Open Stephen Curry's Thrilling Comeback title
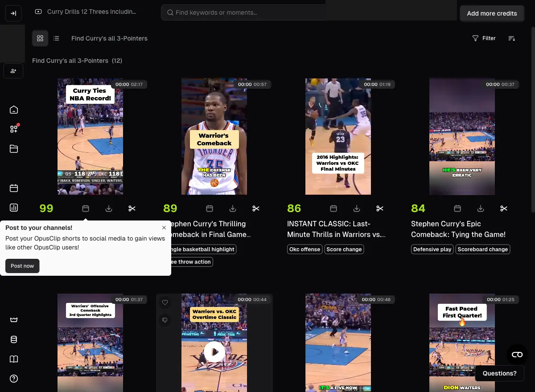535x392 pixels. pyautogui.click(x=210, y=229)
